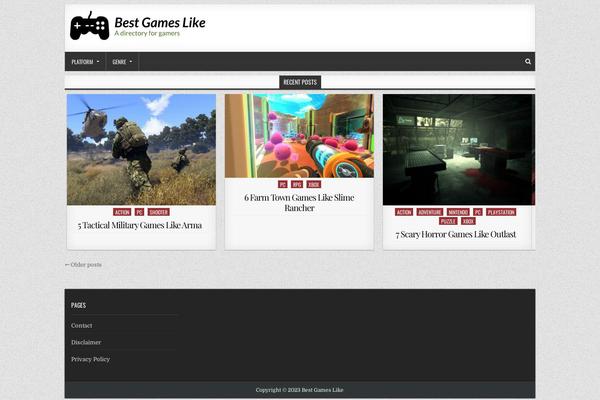Expand the Genre dropdown menu
Viewport: 600px width, 400px height.
(122, 62)
